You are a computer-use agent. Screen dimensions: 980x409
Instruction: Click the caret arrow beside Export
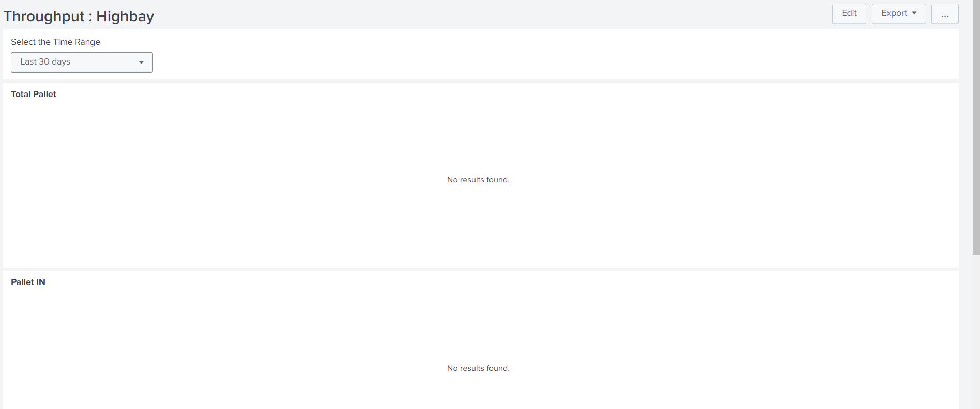click(914, 13)
